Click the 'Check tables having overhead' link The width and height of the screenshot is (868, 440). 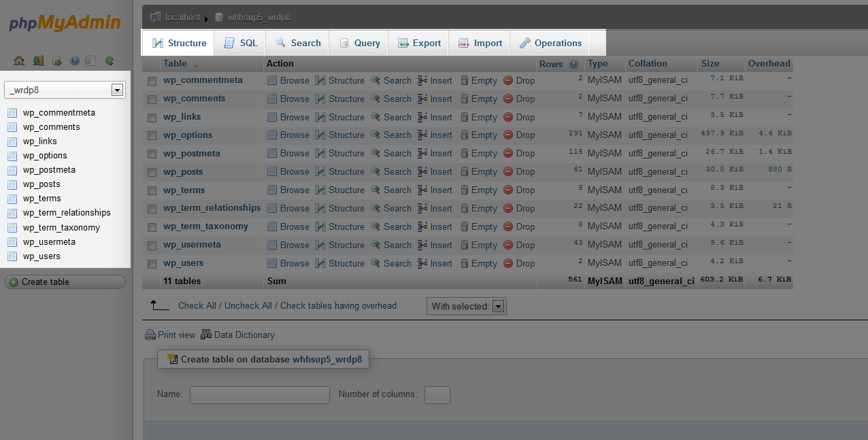coord(338,306)
